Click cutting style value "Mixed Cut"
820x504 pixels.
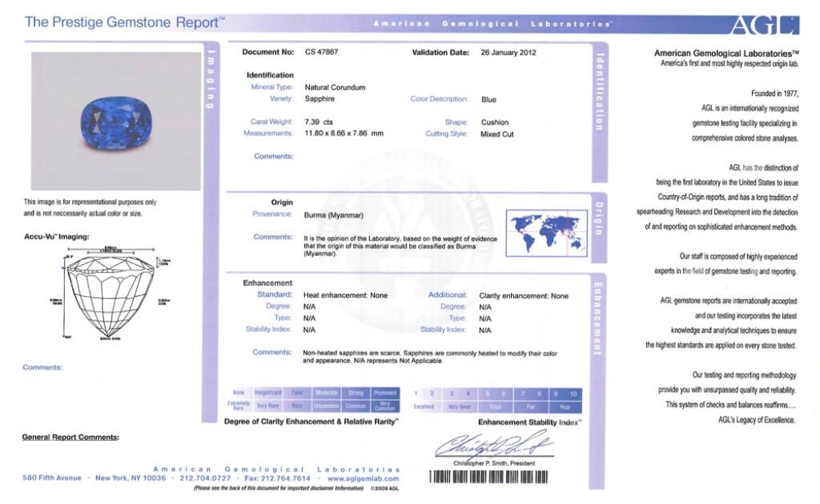coord(496,134)
